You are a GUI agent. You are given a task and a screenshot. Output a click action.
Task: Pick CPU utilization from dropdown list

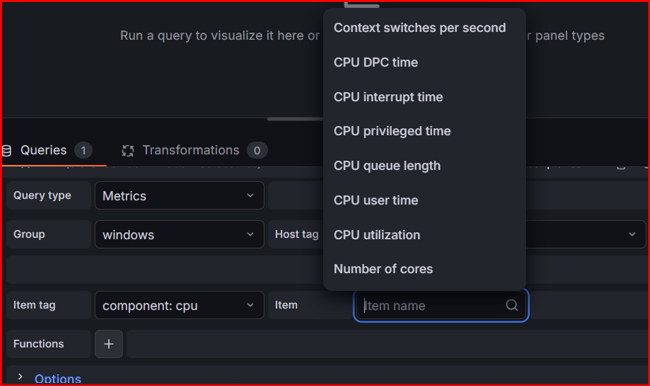(424, 235)
